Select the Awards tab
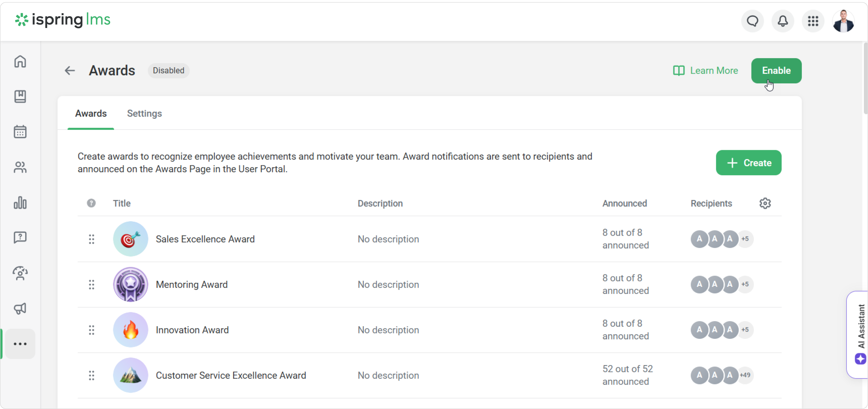868x409 pixels. click(x=91, y=114)
